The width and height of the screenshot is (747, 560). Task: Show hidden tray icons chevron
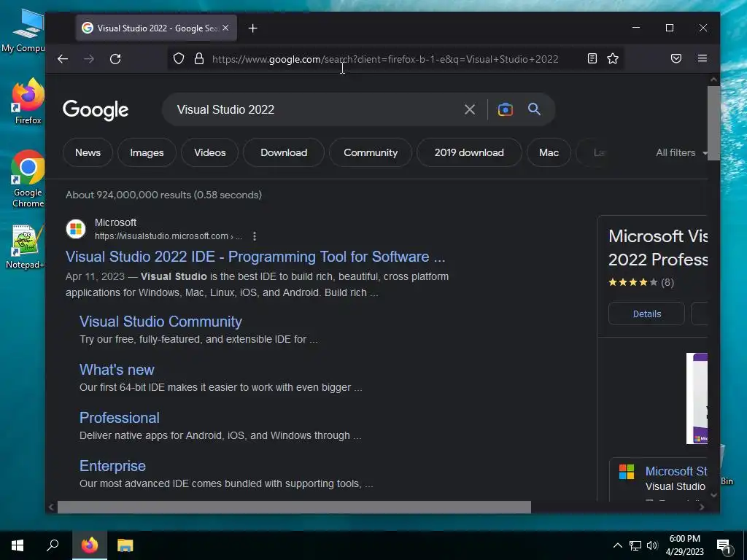point(617,545)
